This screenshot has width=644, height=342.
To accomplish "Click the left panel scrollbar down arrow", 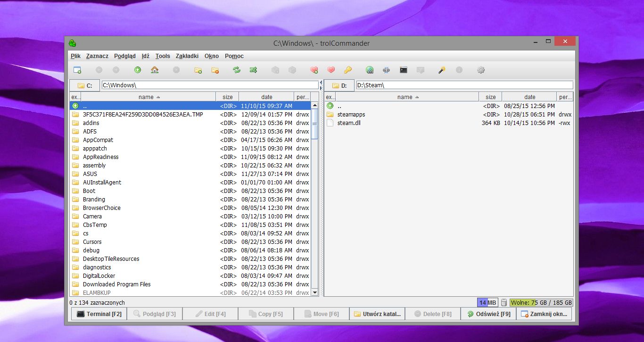I will 315,292.
